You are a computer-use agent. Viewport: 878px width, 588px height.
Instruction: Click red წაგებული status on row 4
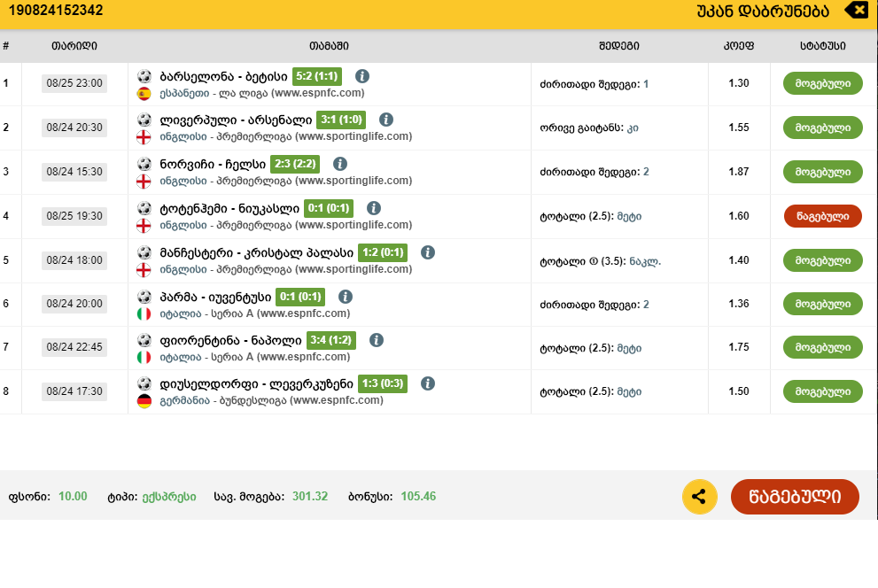(x=822, y=216)
